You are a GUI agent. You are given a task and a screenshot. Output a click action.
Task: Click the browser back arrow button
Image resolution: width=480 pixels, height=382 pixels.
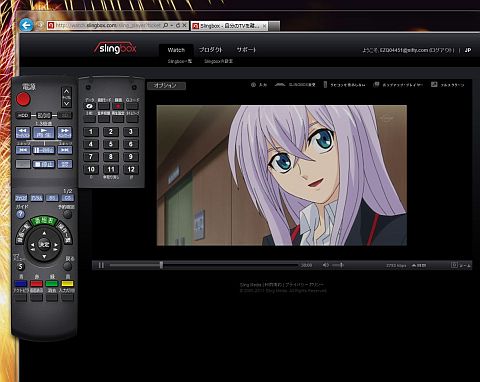click(x=26, y=25)
